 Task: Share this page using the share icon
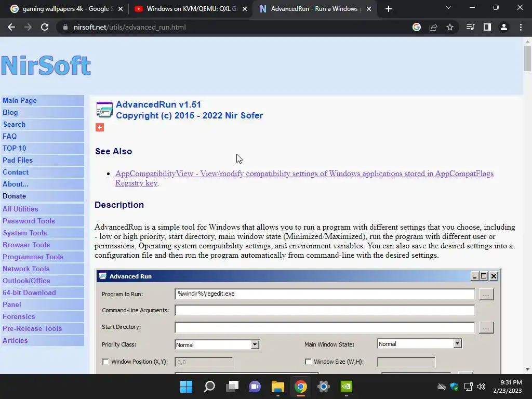point(433,27)
